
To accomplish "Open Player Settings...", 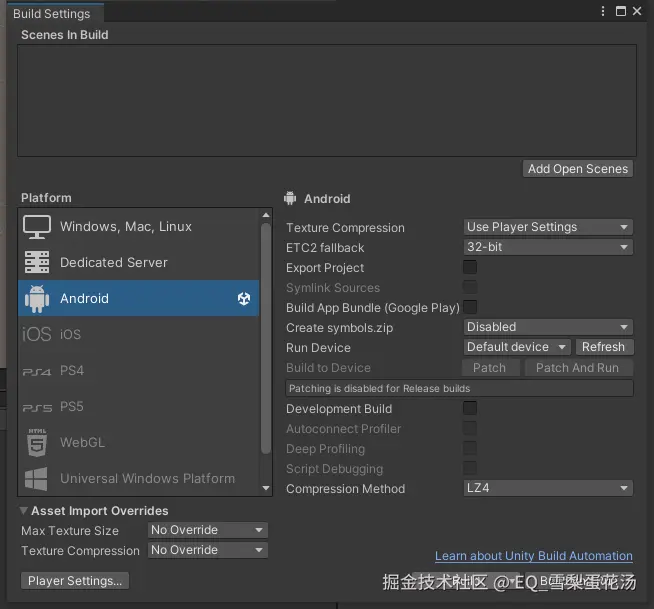I will 75,581.
